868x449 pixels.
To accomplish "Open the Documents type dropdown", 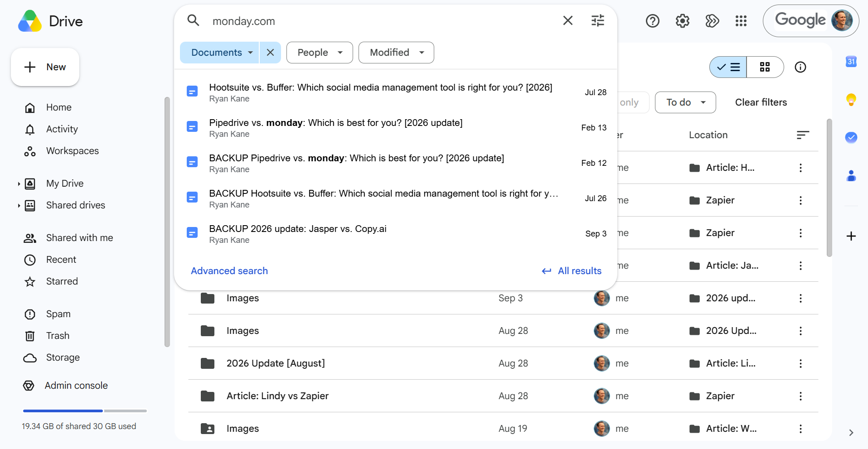I will [x=219, y=53].
